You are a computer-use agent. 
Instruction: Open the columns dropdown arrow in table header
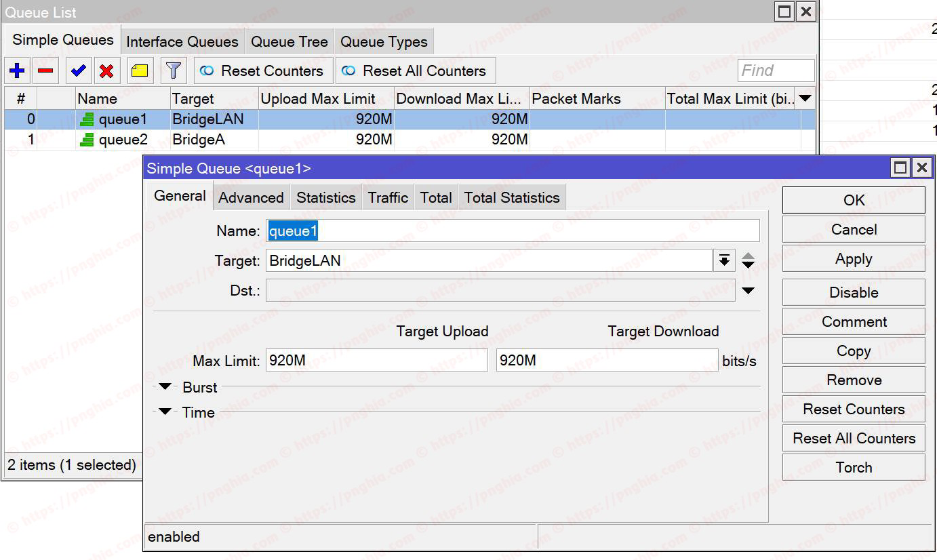click(x=805, y=98)
